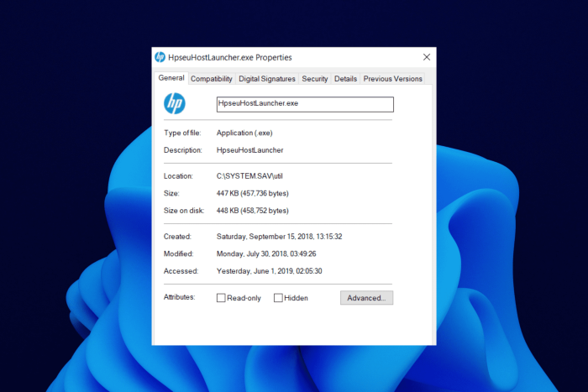Tick the Hidden attribute checkbox
The height and width of the screenshot is (392, 588).
point(278,298)
